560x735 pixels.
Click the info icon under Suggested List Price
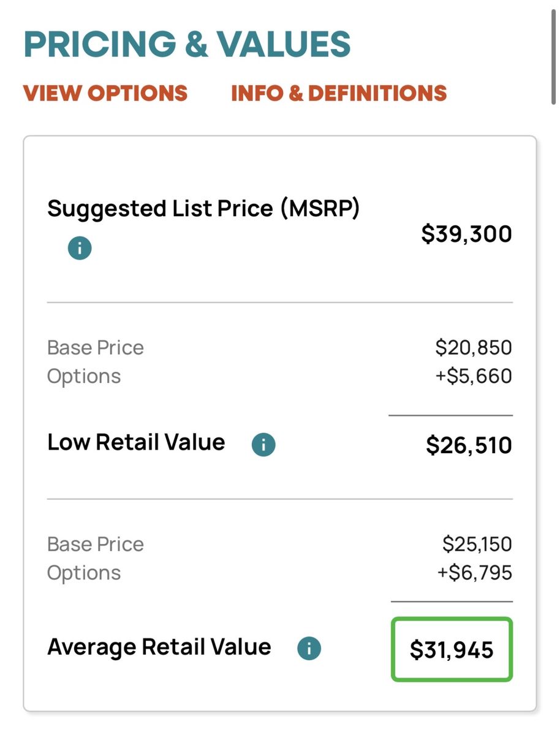80,249
